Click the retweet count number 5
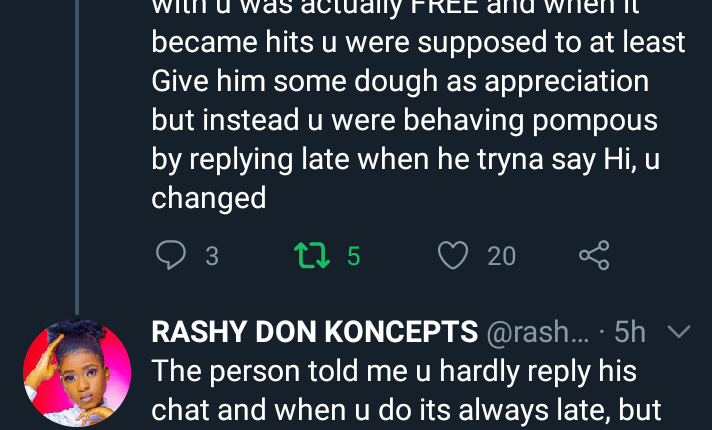712x430 pixels. pyautogui.click(x=353, y=257)
